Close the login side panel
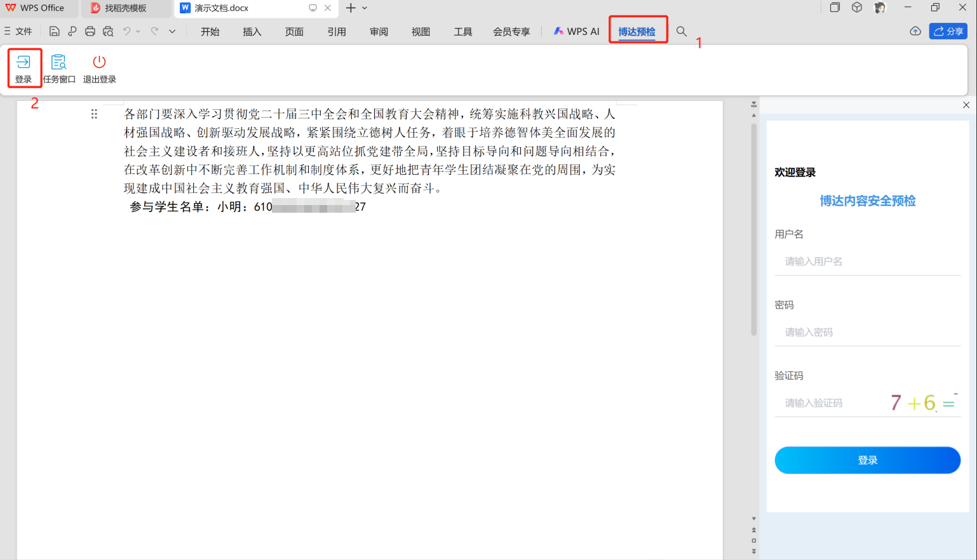 click(966, 105)
